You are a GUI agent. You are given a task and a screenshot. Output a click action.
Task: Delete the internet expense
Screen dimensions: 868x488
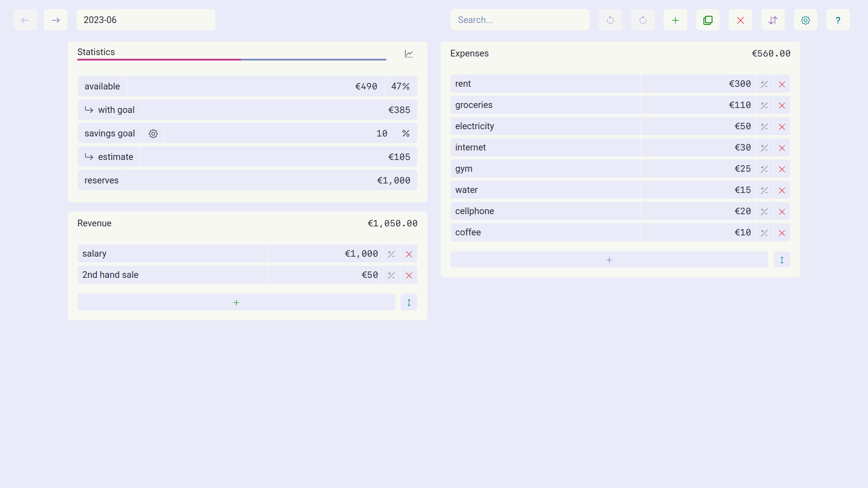(x=782, y=148)
